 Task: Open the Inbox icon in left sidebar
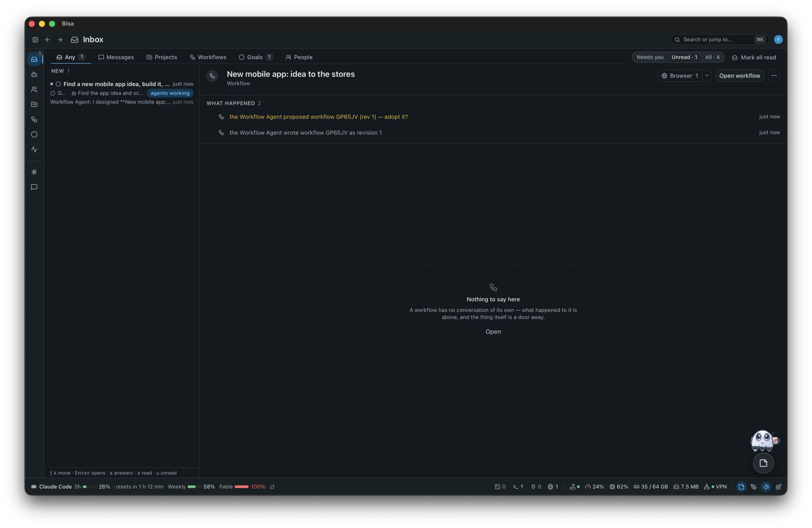(34, 59)
